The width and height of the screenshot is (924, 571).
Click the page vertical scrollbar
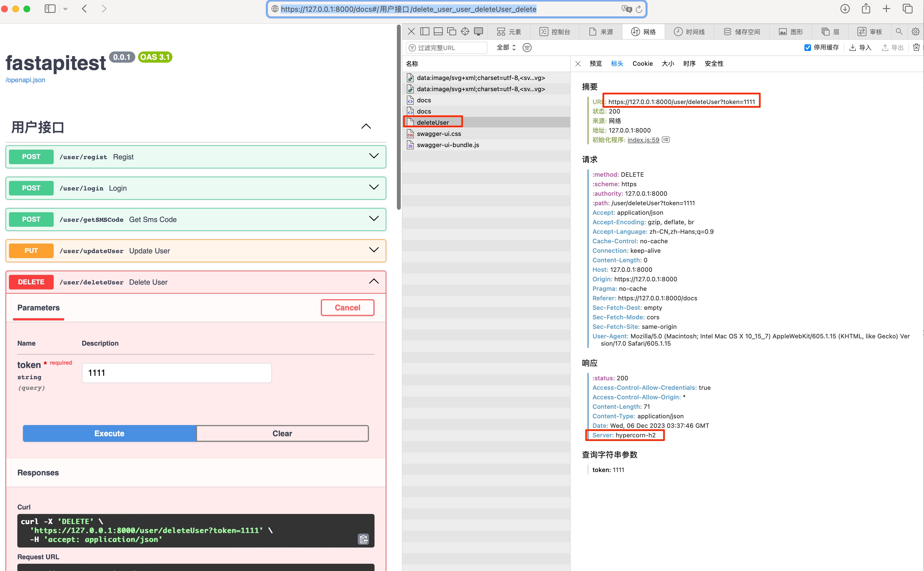pyautogui.click(x=399, y=117)
